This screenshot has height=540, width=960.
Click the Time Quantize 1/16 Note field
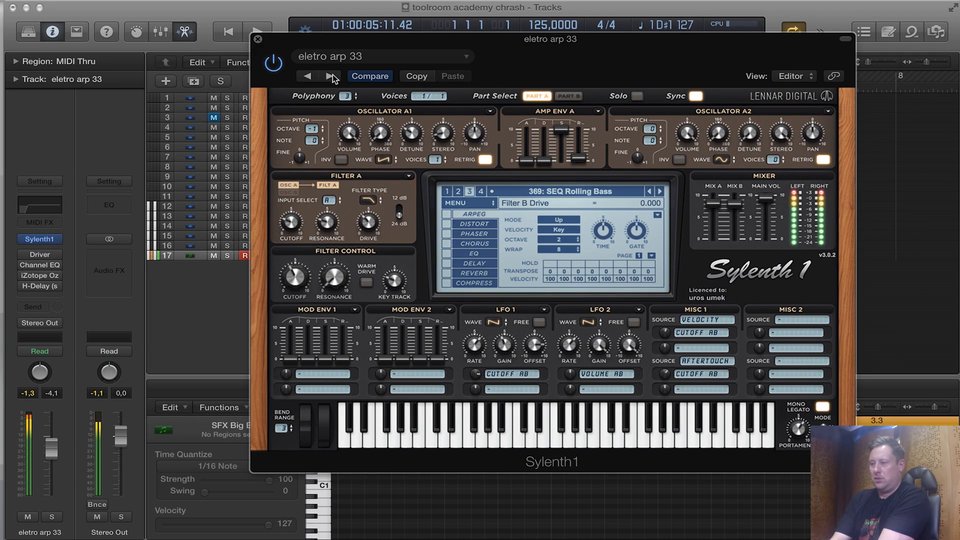tap(219, 466)
